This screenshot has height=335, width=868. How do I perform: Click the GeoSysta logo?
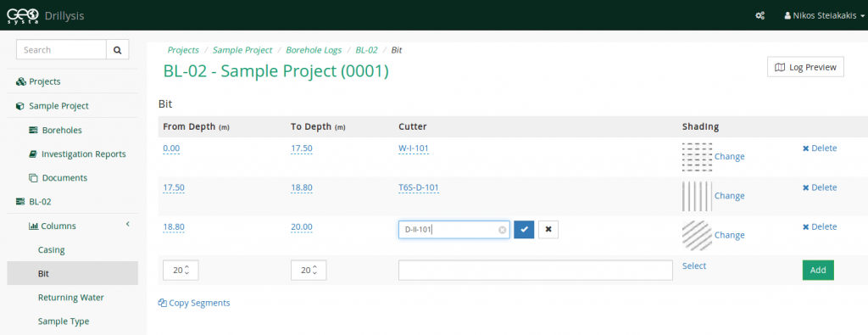point(23,15)
